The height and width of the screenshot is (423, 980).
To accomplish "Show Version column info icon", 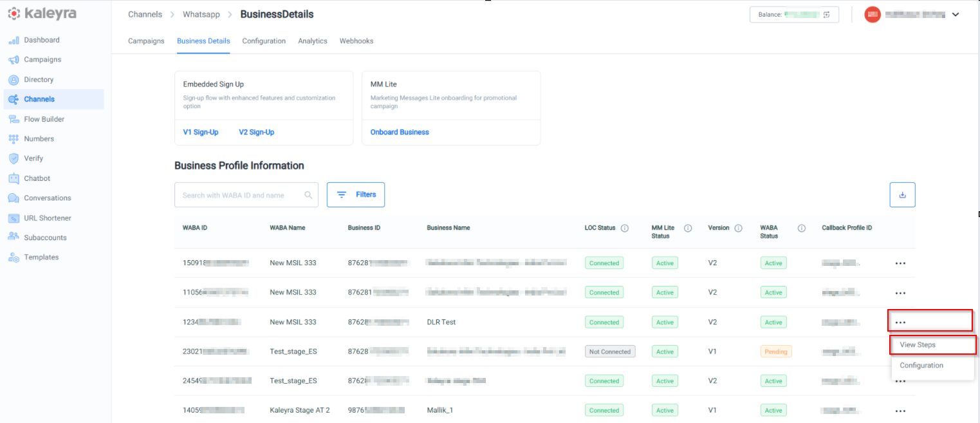I will [x=738, y=228].
